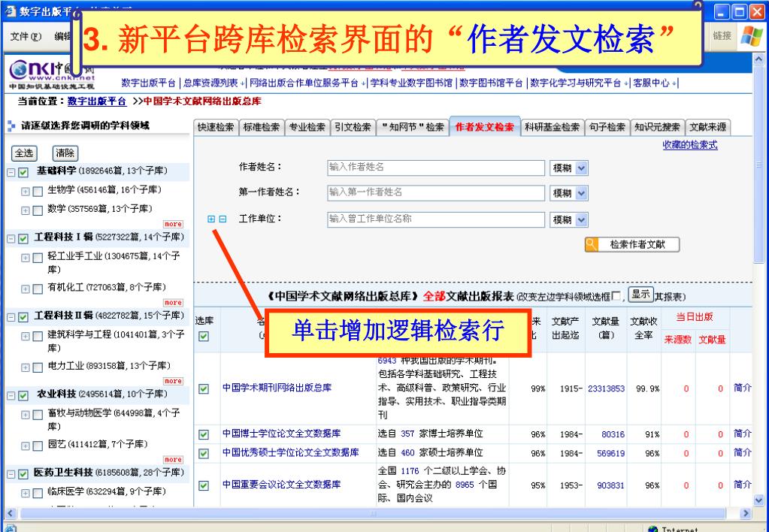Switch to 引文检索 tab
Image resolution: width=769 pixels, height=532 pixels.
(353, 127)
